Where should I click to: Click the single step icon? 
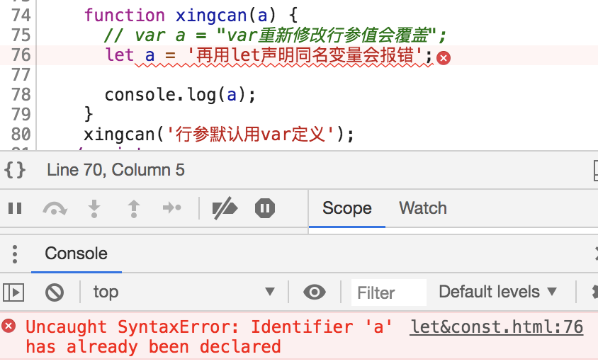[172, 208]
